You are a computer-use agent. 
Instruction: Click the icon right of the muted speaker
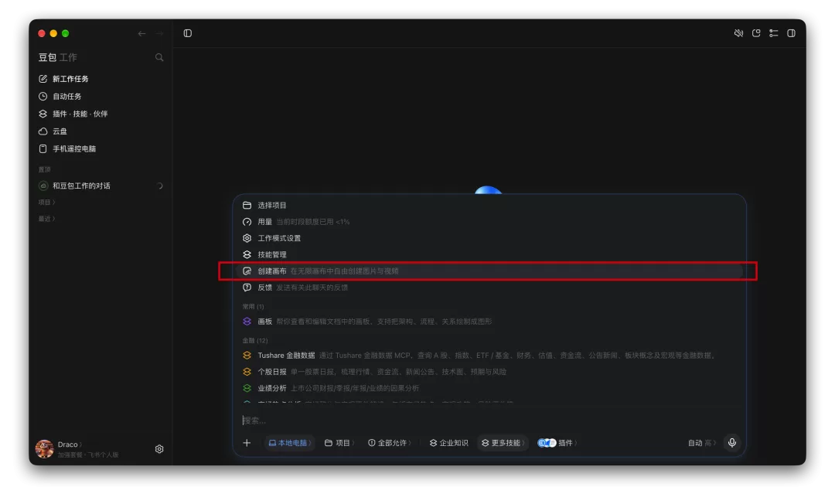click(756, 33)
